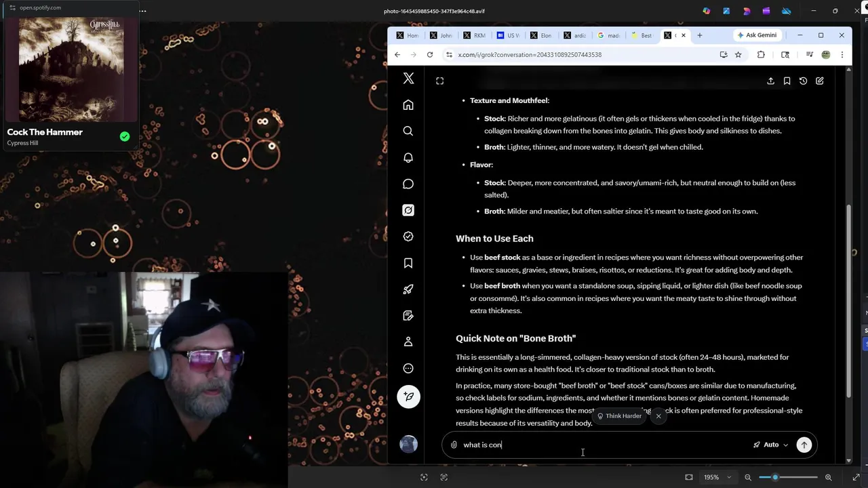Open the Chrome profile avatar
This screenshot has height=488, width=868.
pos(826,55)
